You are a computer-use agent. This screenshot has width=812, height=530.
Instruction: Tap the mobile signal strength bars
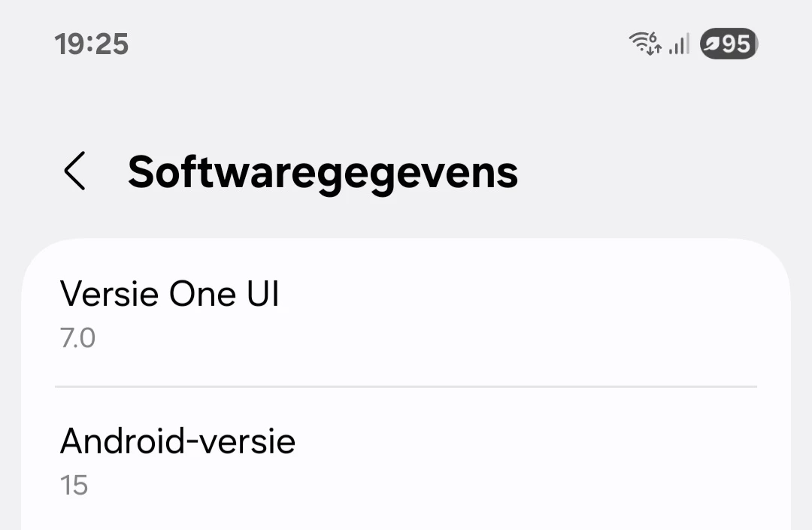click(679, 45)
